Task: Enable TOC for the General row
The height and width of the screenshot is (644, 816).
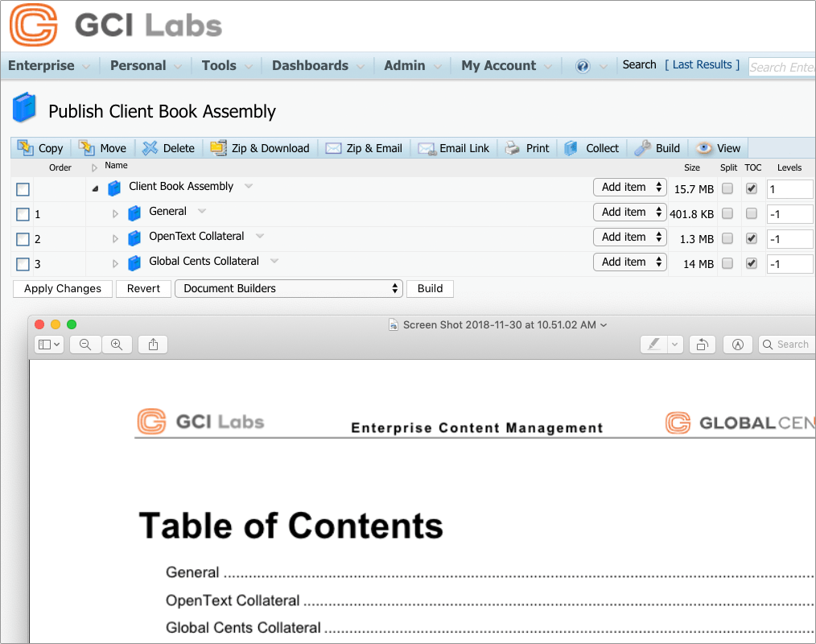Action: (752, 213)
